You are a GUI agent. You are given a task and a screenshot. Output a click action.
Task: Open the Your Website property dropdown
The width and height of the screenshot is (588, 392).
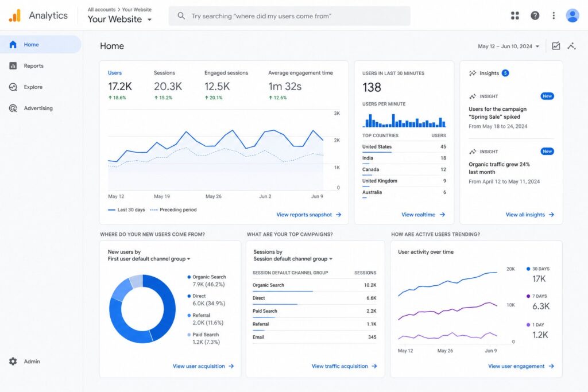pyautogui.click(x=119, y=19)
